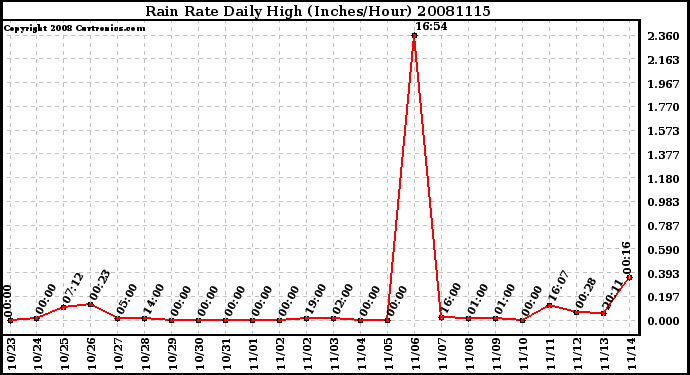Click the data point labeled 00:23
690x375 pixels.
tap(91, 305)
